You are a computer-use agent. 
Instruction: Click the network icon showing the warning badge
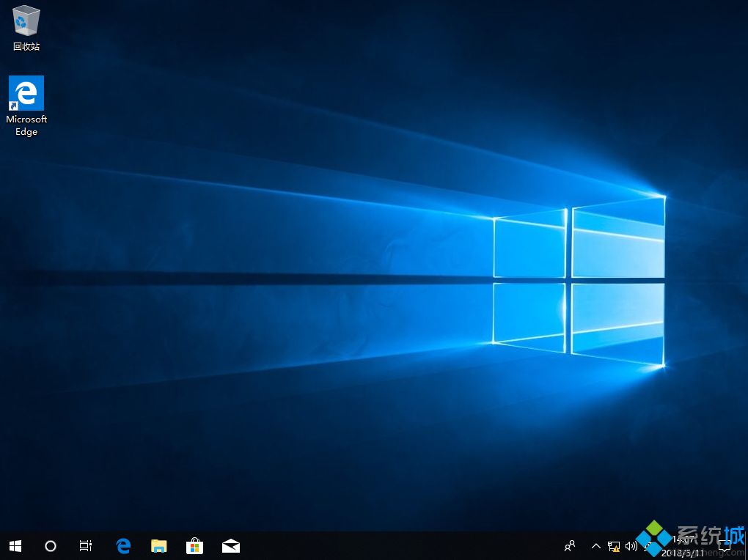click(614, 546)
